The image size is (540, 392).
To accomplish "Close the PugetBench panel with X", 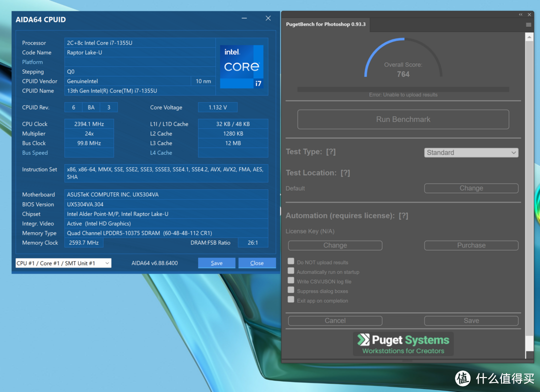I will [529, 14].
